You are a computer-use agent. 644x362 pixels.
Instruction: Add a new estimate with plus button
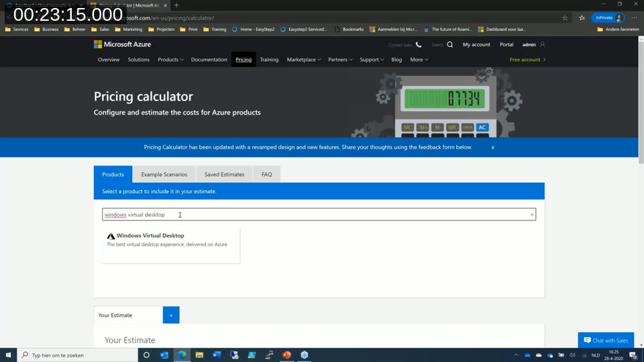click(x=171, y=315)
